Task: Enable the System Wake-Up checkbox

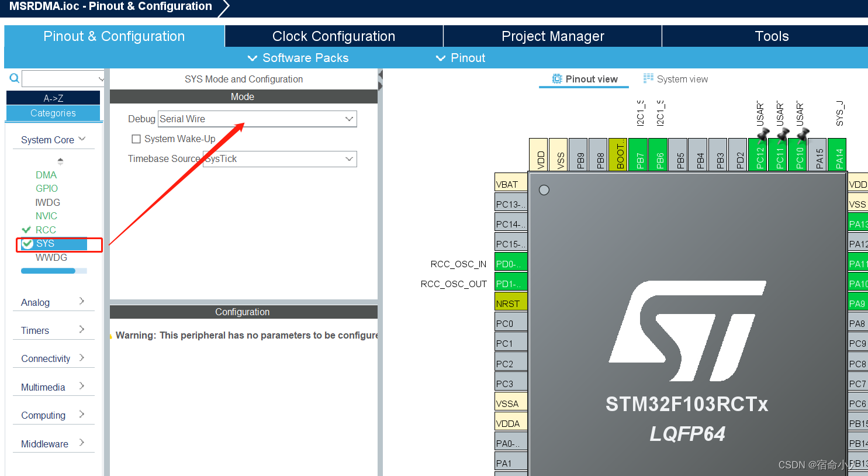Action: [x=136, y=139]
